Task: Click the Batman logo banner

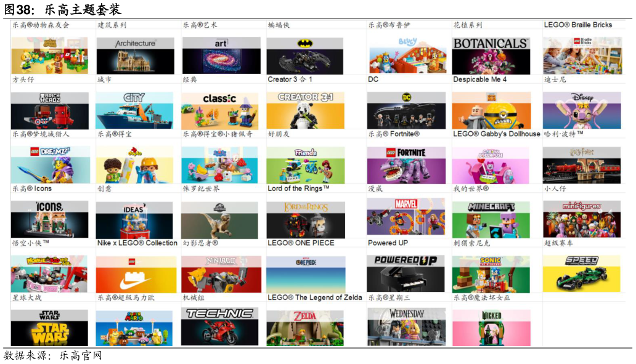Action: pos(304,55)
